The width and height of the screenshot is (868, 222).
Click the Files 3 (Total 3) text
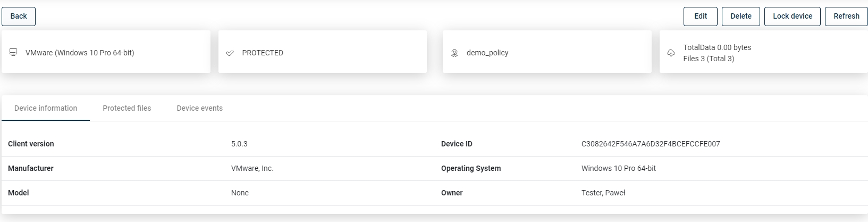(x=709, y=59)
